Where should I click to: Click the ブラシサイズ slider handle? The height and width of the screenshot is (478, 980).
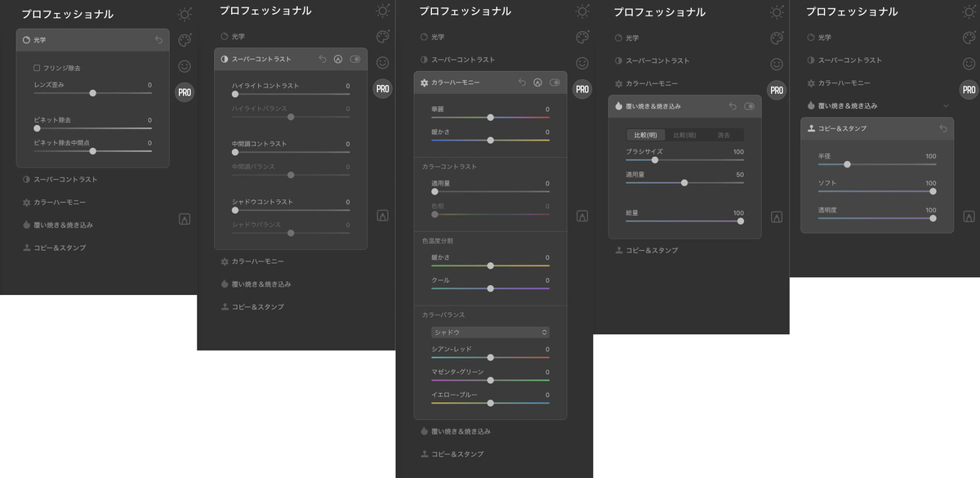[655, 160]
